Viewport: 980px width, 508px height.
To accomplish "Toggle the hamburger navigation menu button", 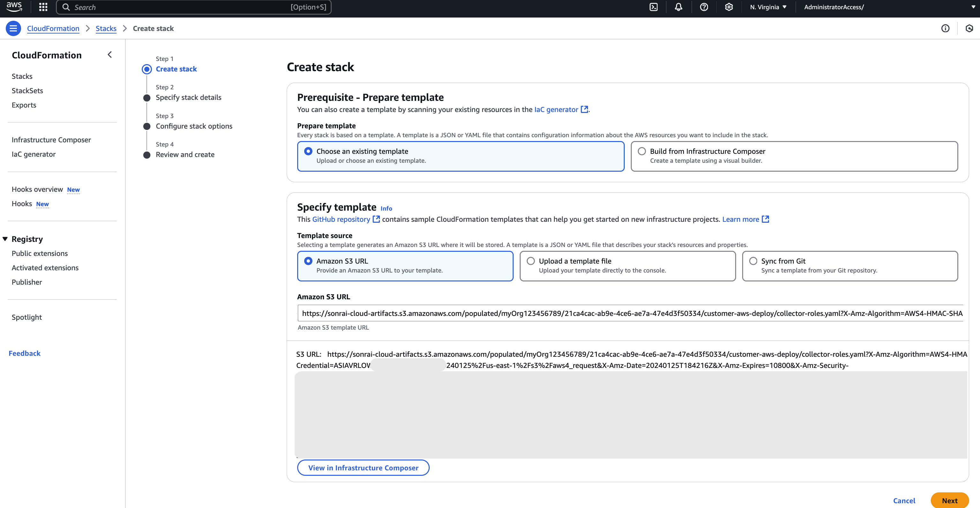I will pyautogui.click(x=13, y=28).
